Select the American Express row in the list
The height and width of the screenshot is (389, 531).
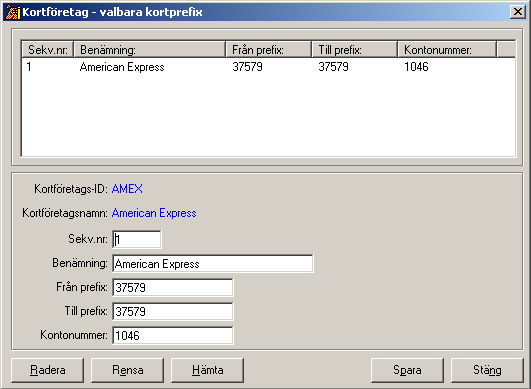point(268,67)
